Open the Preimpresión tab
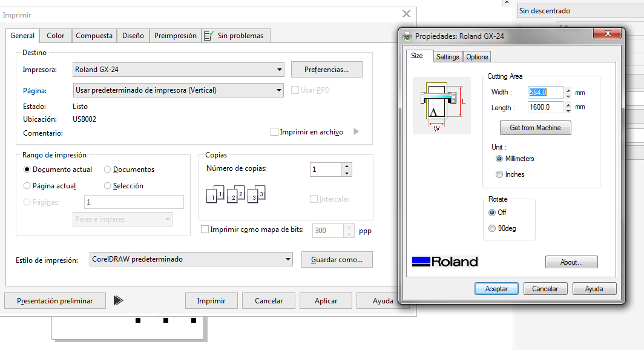The height and width of the screenshot is (350, 644). pos(176,36)
